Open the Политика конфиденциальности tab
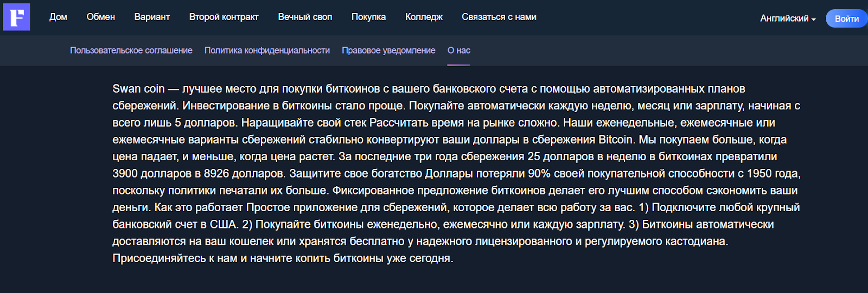 coord(267,50)
